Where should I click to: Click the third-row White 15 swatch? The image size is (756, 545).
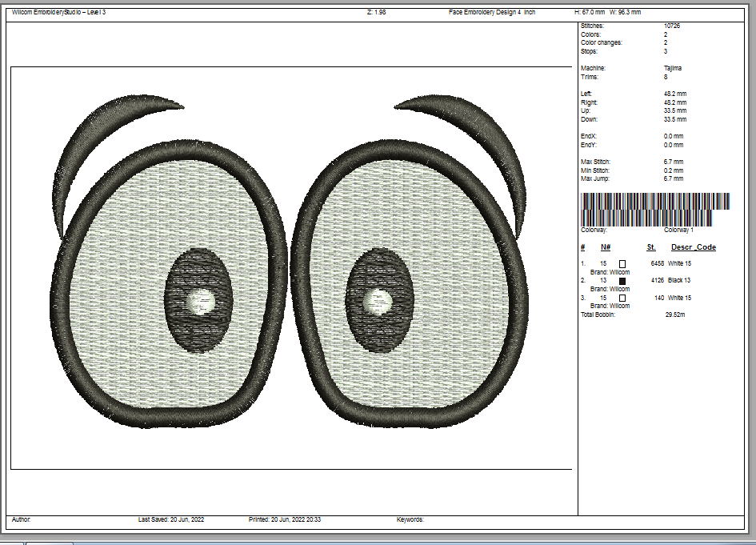pyautogui.click(x=622, y=298)
